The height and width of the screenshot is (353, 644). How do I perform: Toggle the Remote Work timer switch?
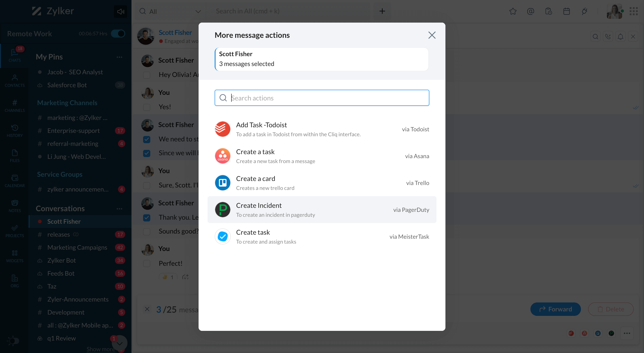tap(118, 34)
